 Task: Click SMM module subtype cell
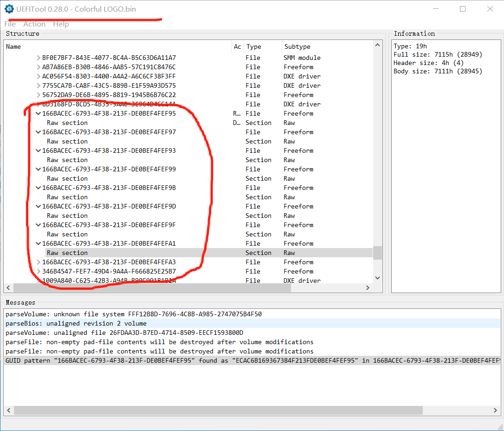[x=302, y=58]
